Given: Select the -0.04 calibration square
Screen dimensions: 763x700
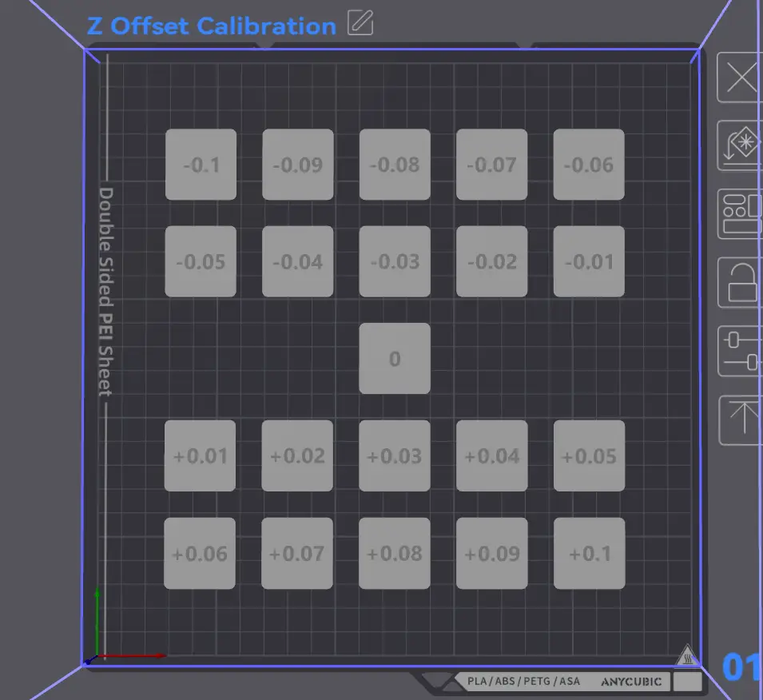Looking at the screenshot, I should coord(298,261).
